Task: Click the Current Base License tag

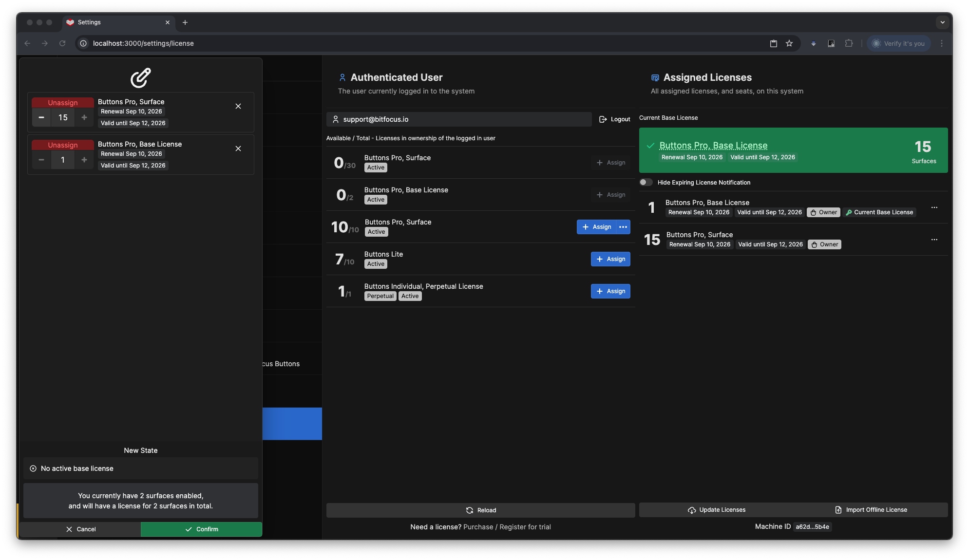Action: tap(879, 212)
